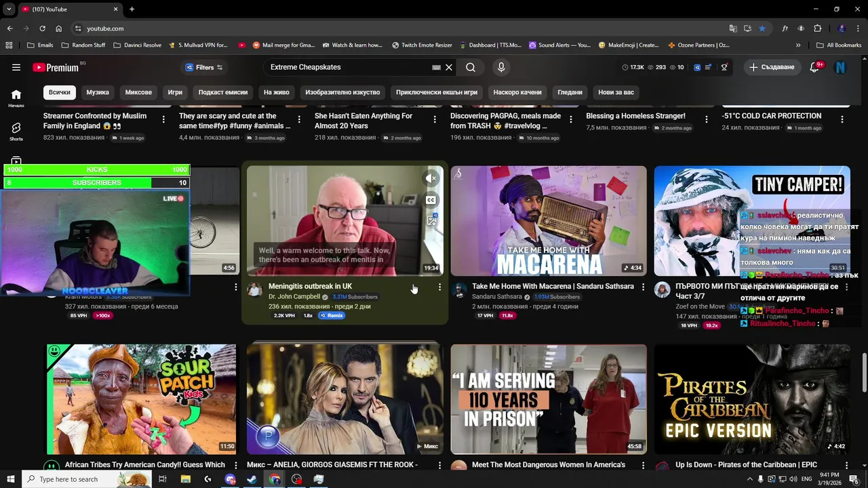Open the Meningitis outbreak in UK title

310,286
